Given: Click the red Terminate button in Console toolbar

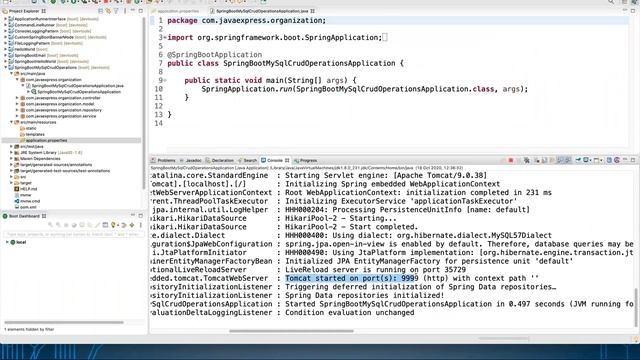Looking at the screenshot, I should pyautogui.click(x=511, y=160).
